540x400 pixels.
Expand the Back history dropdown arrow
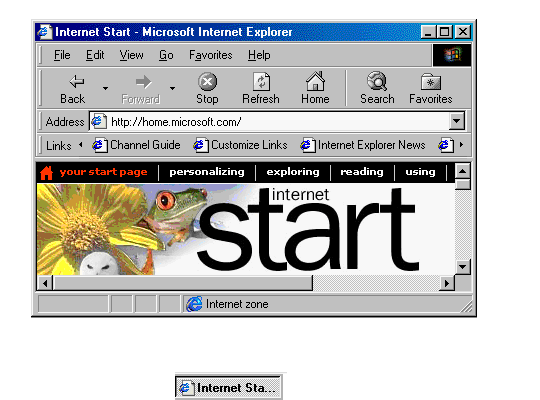(x=105, y=89)
